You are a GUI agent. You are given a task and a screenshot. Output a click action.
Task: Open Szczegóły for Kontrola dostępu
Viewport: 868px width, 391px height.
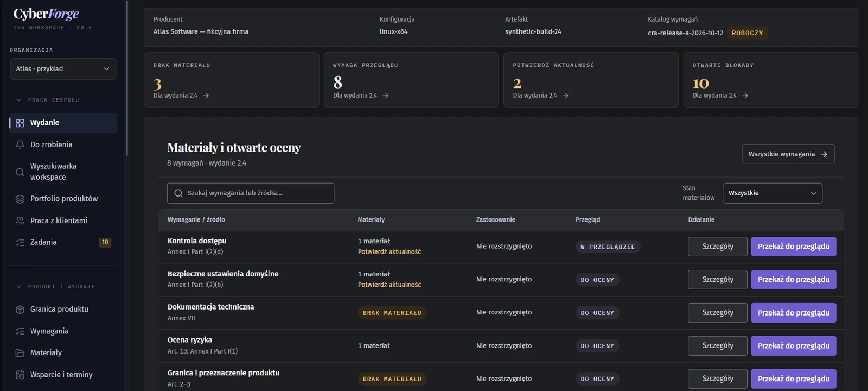718,247
